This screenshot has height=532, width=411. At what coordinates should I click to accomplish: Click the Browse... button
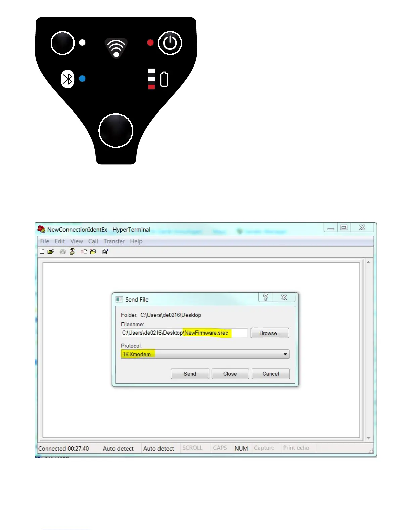click(x=270, y=333)
